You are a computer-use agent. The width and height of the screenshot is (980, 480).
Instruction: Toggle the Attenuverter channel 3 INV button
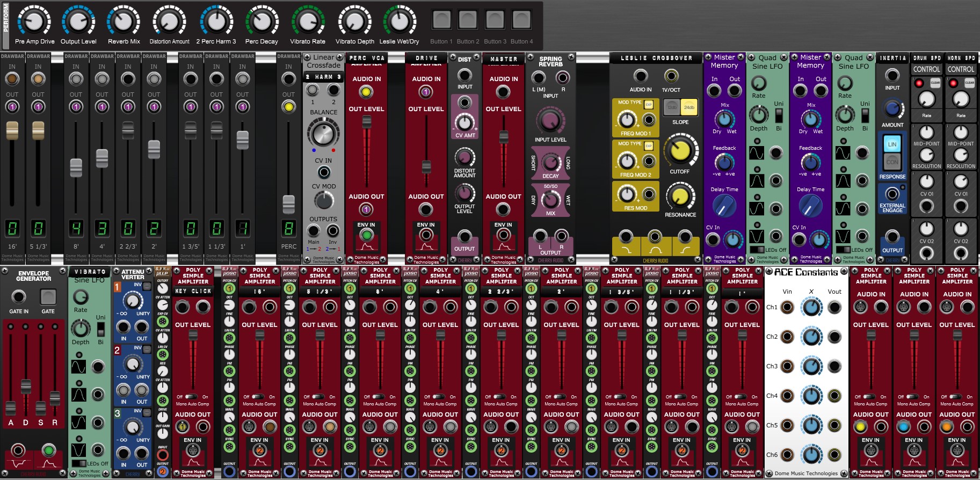147,412
